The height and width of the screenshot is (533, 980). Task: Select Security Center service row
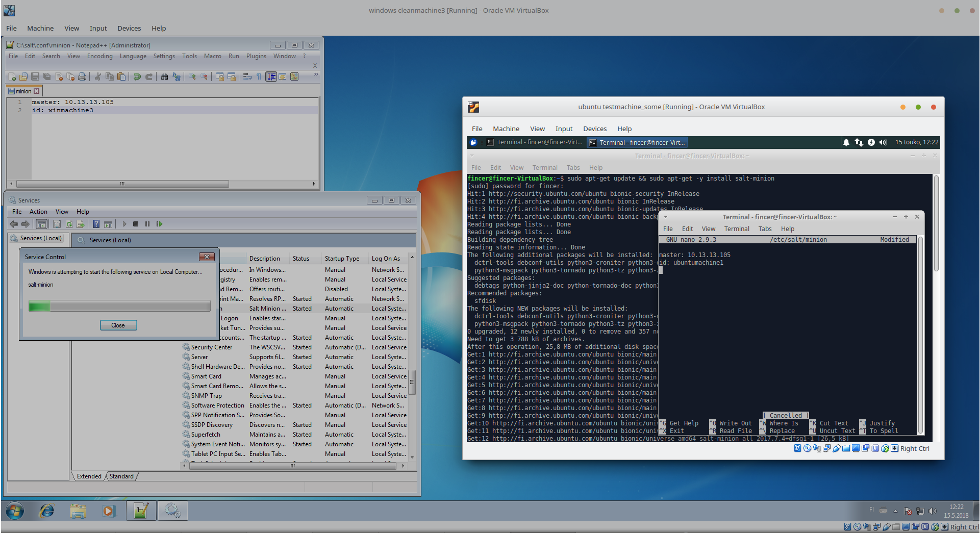point(295,347)
